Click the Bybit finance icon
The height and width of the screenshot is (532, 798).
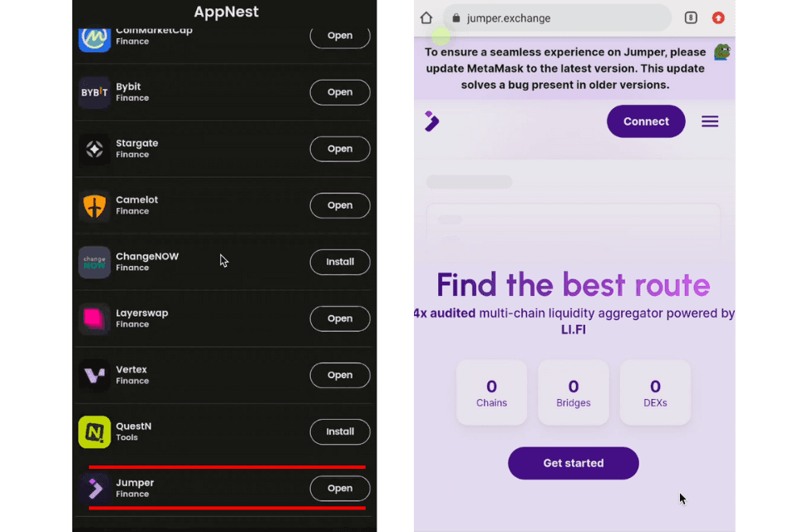click(x=94, y=92)
